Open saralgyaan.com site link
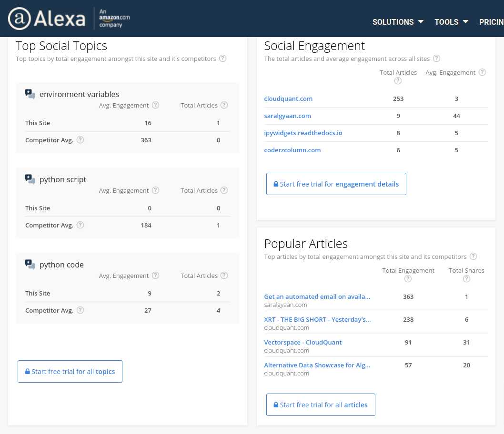This screenshot has height=434, width=504. (x=287, y=116)
